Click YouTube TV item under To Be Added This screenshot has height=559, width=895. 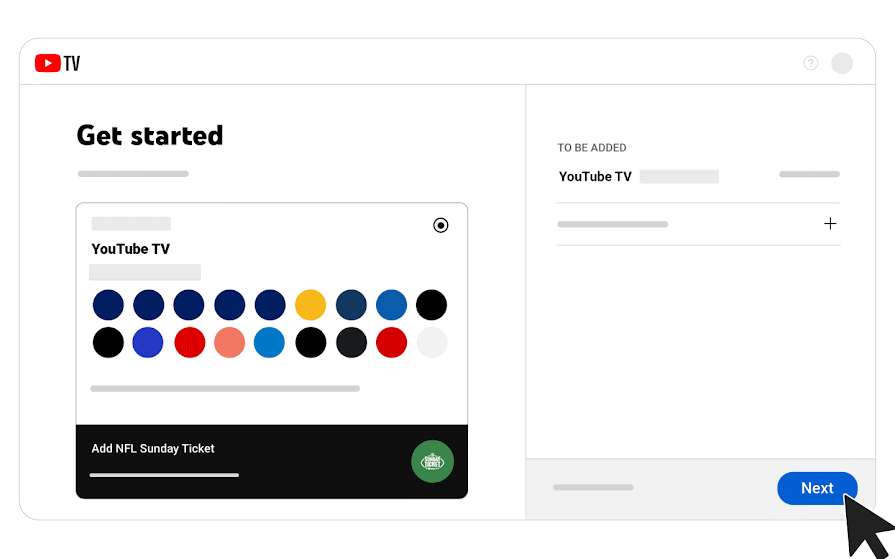coord(595,176)
